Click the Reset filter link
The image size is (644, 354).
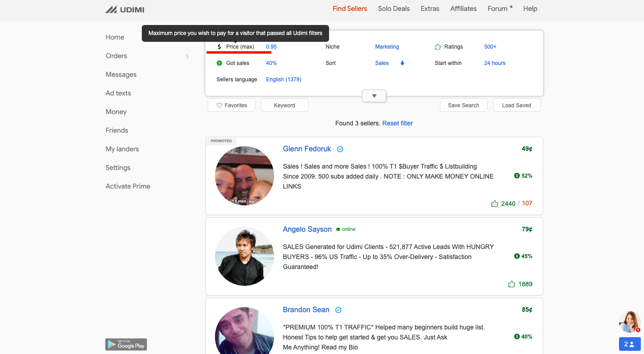pos(397,123)
